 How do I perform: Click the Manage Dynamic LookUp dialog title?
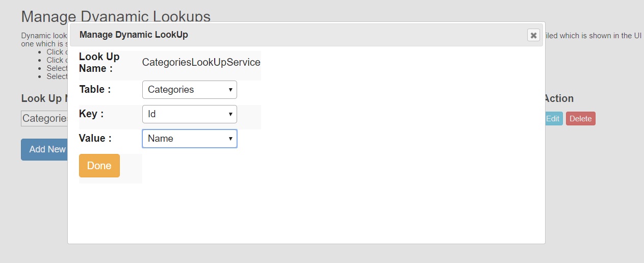[134, 35]
